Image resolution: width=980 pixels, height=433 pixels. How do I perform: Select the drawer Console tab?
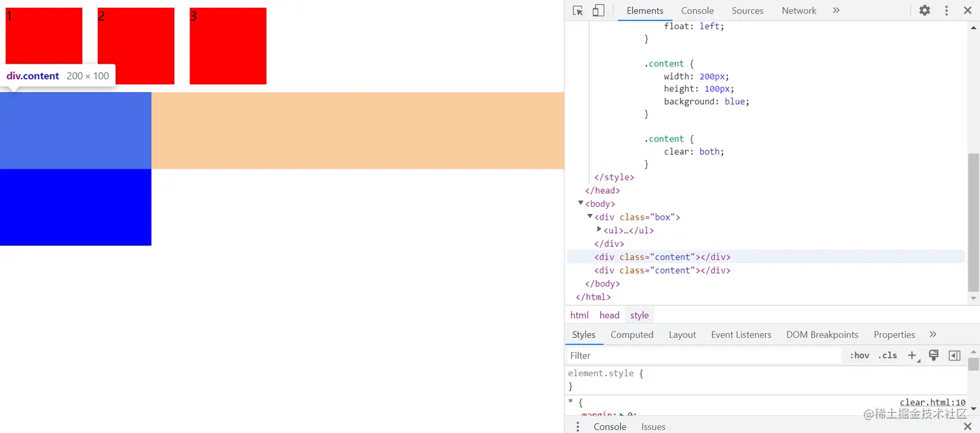point(610,427)
